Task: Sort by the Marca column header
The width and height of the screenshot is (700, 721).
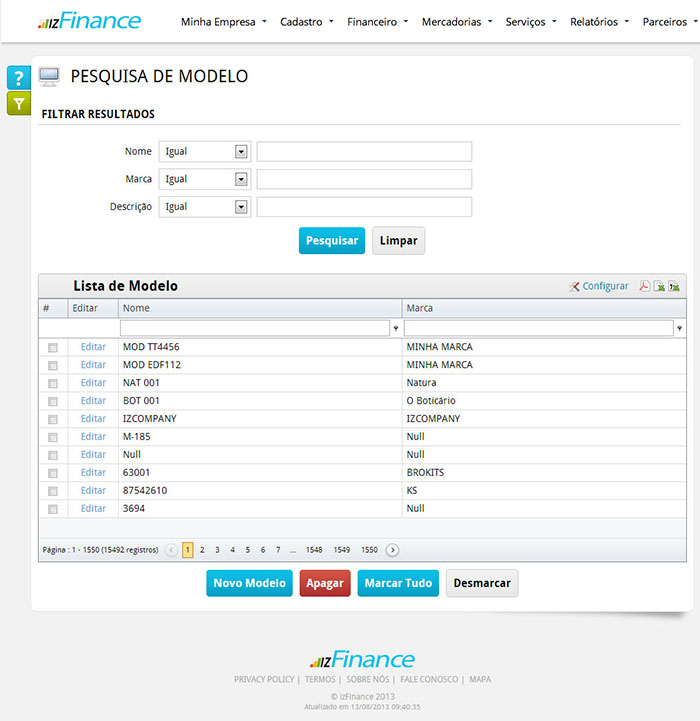Action: [545, 308]
